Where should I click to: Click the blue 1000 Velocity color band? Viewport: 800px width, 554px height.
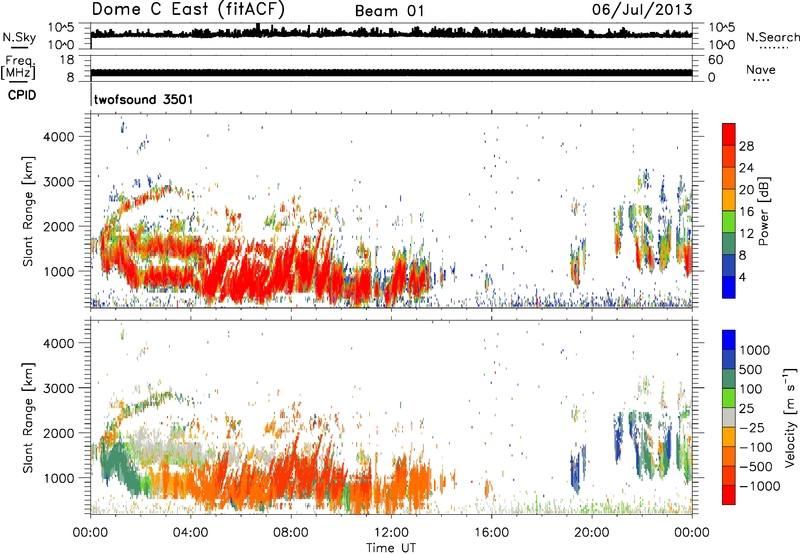coord(729,340)
